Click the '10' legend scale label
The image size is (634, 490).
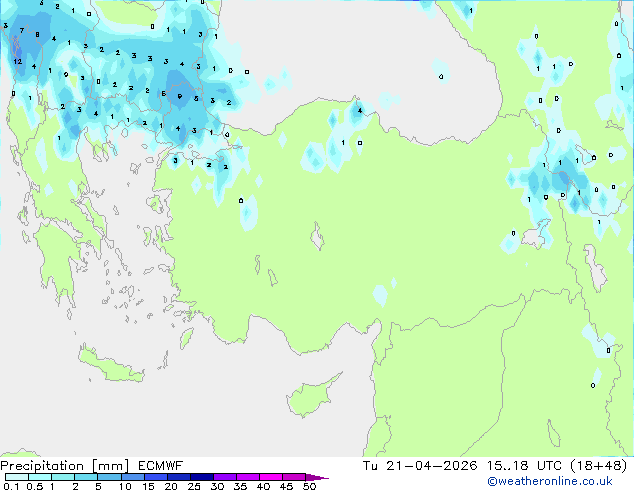(x=125, y=486)
